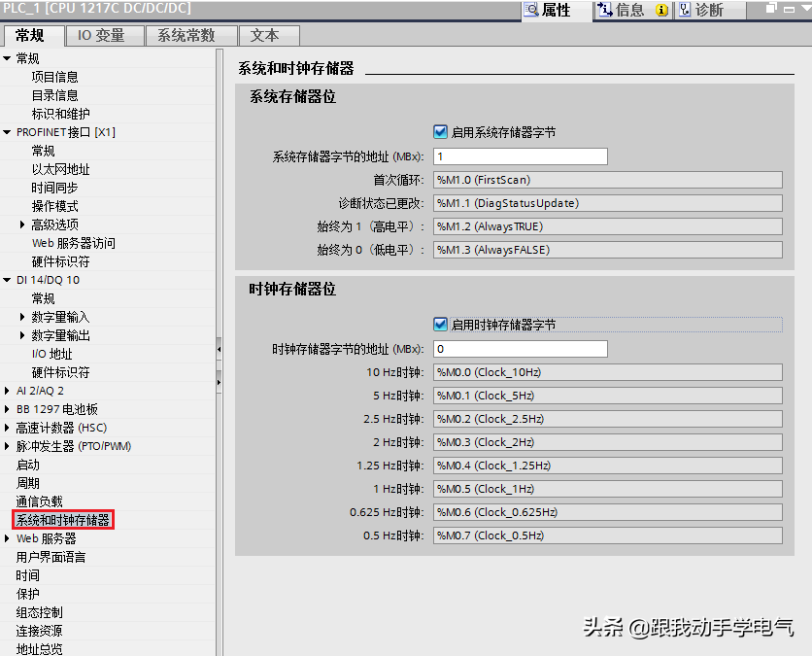The height and width of the screenshot is (656, 812).
Task: Click the %M0.5 (Clock_1Hz) field
Action: (608, 489)
